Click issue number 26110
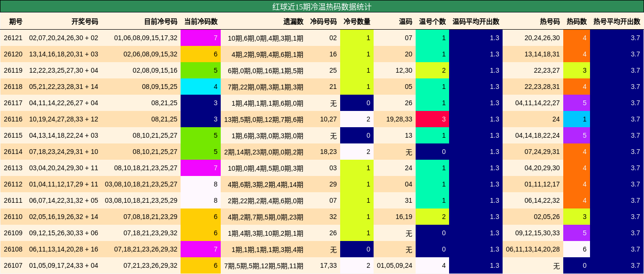 click(13, 217)
